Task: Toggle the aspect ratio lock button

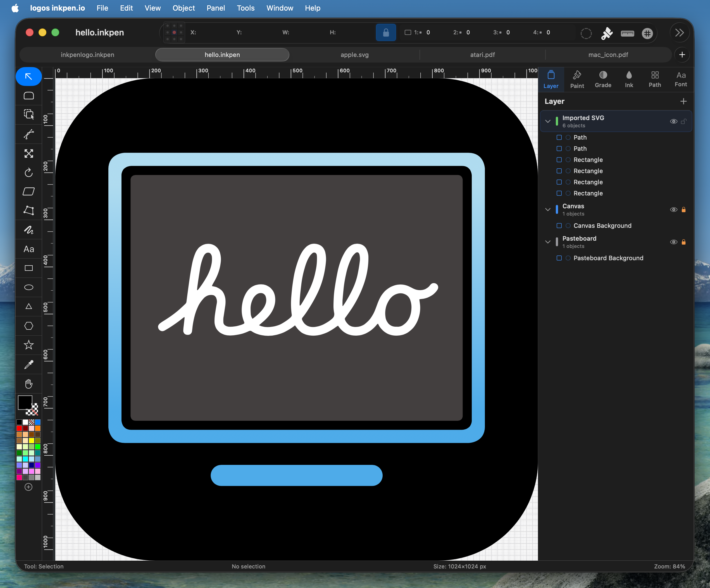Action: (386, 32)
